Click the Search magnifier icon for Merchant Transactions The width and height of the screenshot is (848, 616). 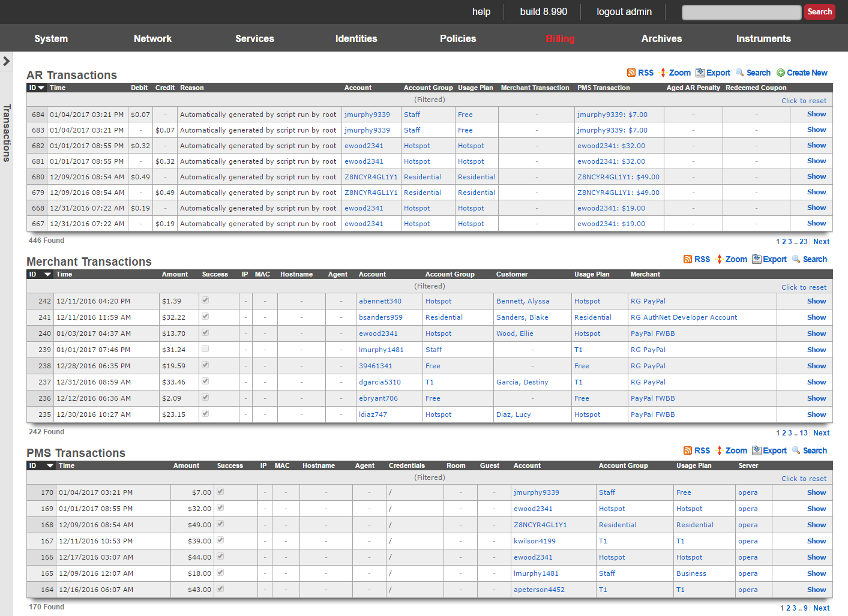[796, 259]
